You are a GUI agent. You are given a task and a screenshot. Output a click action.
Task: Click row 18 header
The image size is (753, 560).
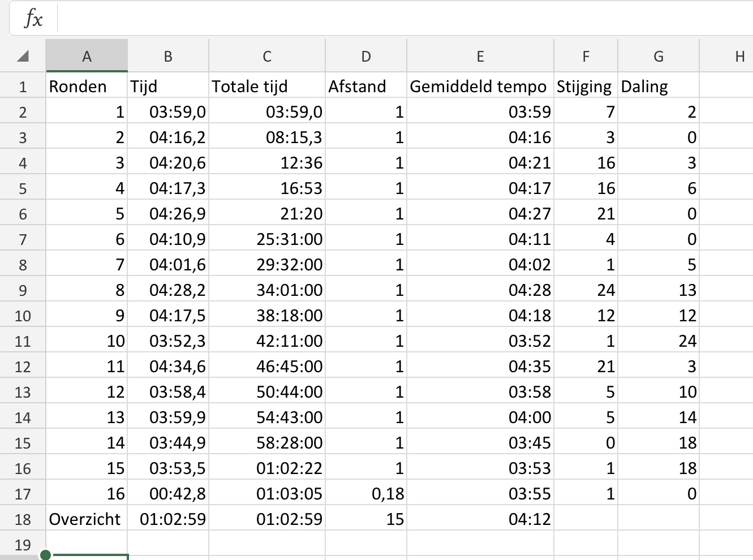[x=23, y=519]
